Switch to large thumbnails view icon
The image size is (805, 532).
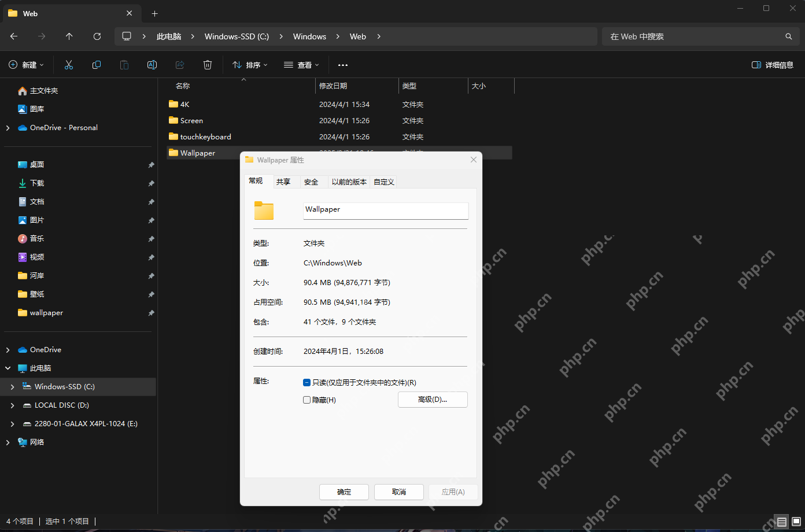795,522
